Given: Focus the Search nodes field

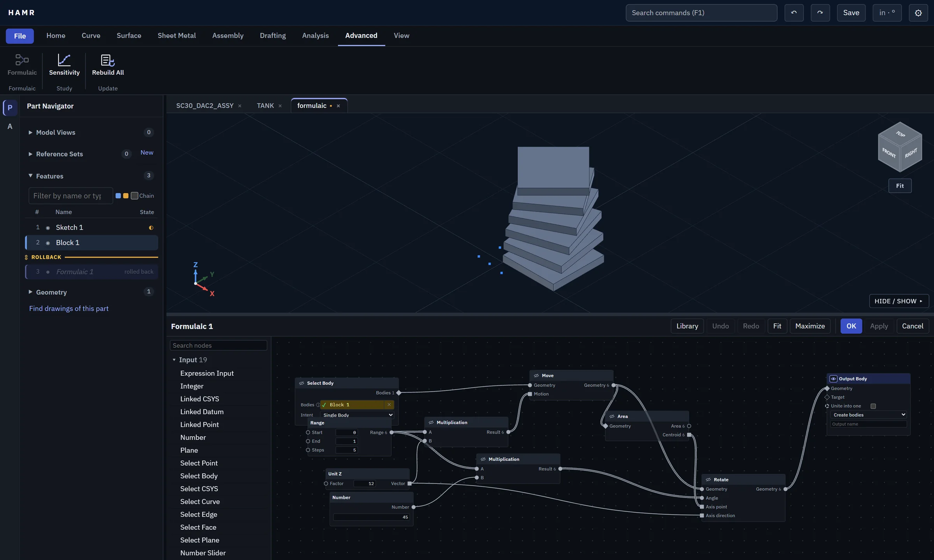Looking at the screenshot, I should pos(218,345).
